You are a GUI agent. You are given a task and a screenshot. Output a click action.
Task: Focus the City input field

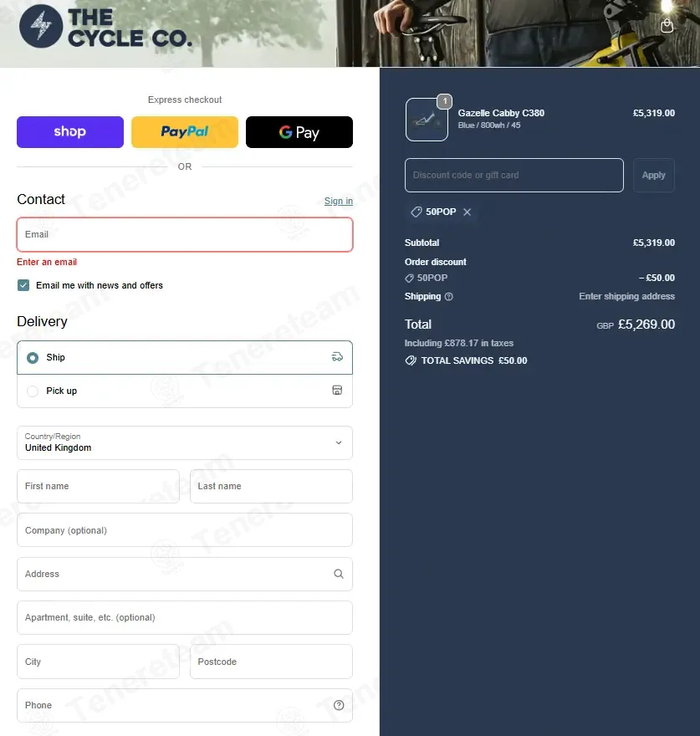pyautogui.click(x=98, y=662)
